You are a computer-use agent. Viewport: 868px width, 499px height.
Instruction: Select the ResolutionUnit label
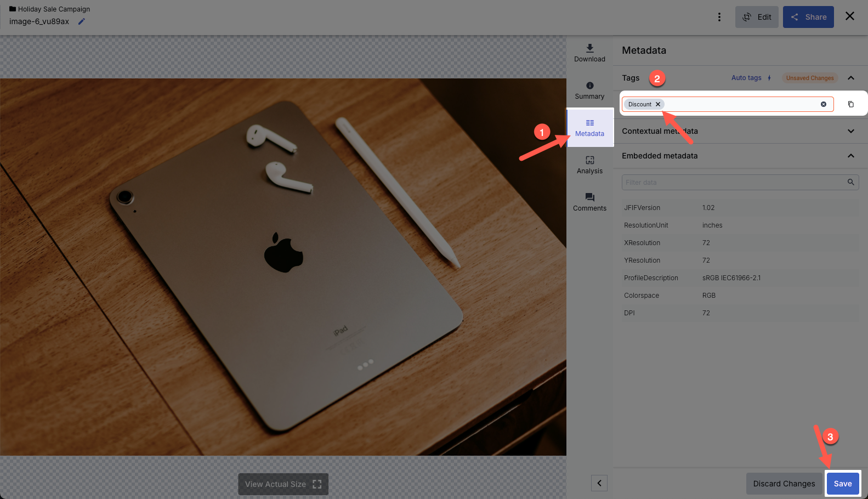[x=646, y=225]
